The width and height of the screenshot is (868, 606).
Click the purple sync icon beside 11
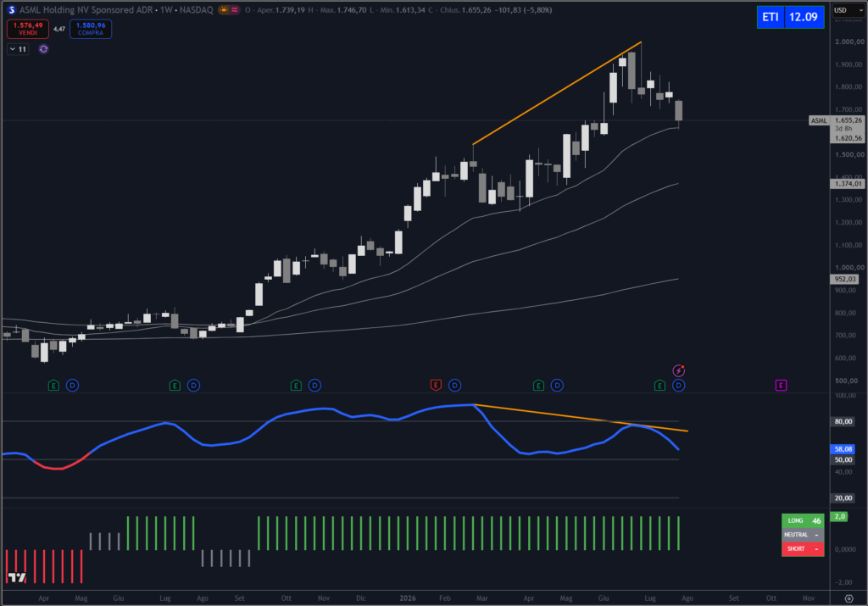coord(43,49)
